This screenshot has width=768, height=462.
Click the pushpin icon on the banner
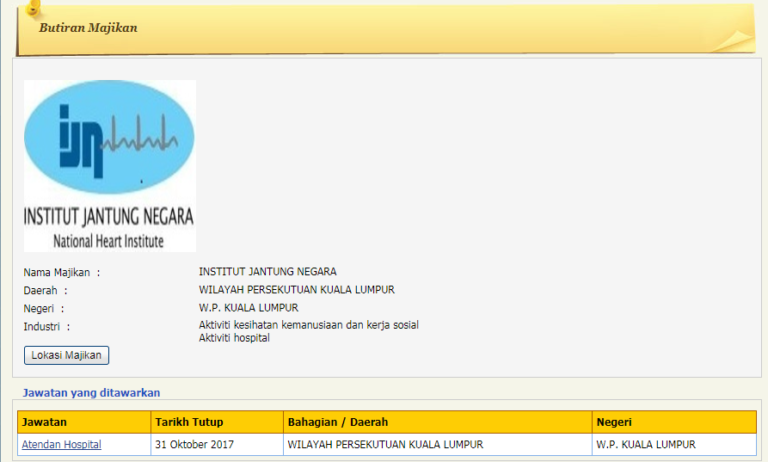[33, 8]
